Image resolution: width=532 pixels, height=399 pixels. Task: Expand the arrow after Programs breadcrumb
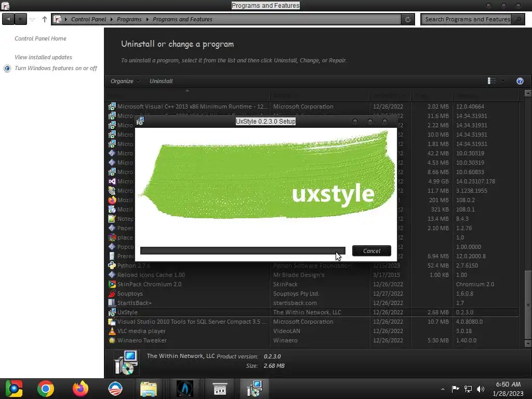click(147, 19)
